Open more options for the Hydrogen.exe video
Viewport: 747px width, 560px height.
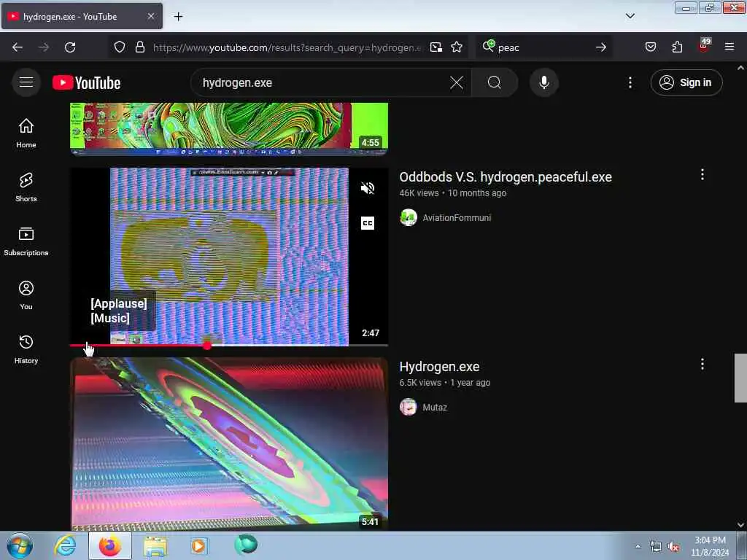click(702, 365)
